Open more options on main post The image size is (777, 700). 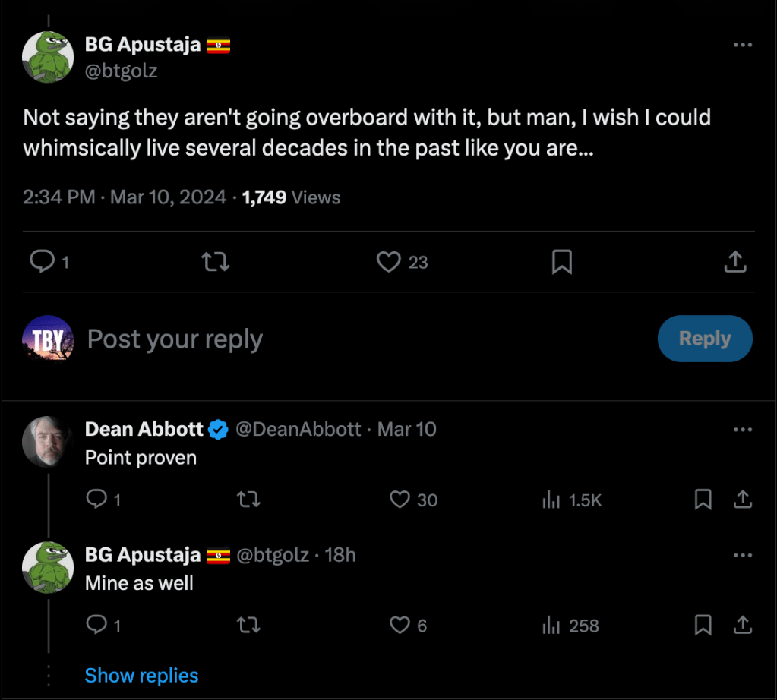(742, 45)
